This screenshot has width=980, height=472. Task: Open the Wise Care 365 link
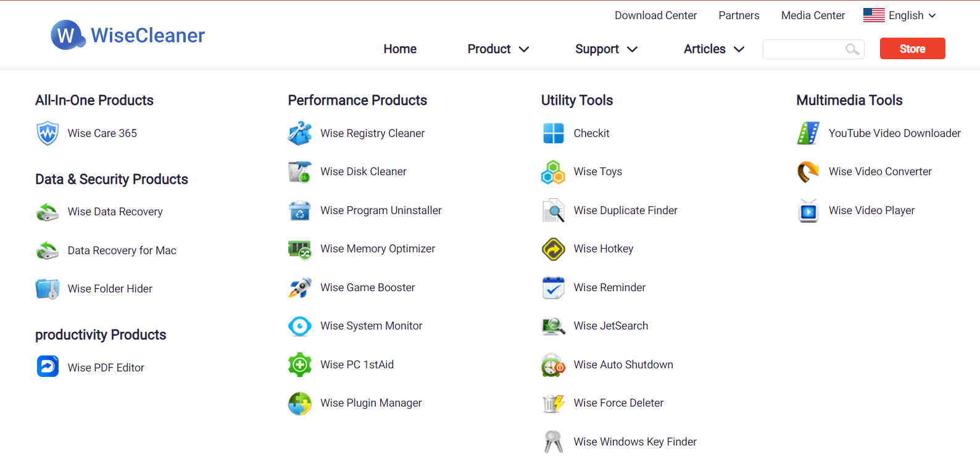tap(102, 133)
